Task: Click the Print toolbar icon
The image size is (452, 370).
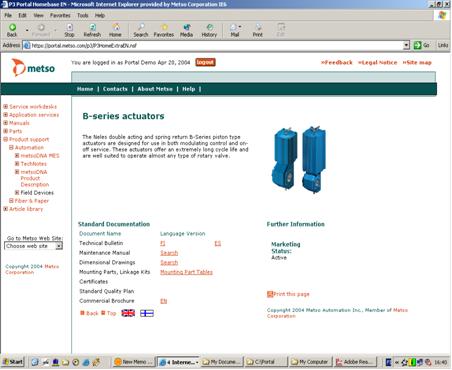Action: click(258, 27)
